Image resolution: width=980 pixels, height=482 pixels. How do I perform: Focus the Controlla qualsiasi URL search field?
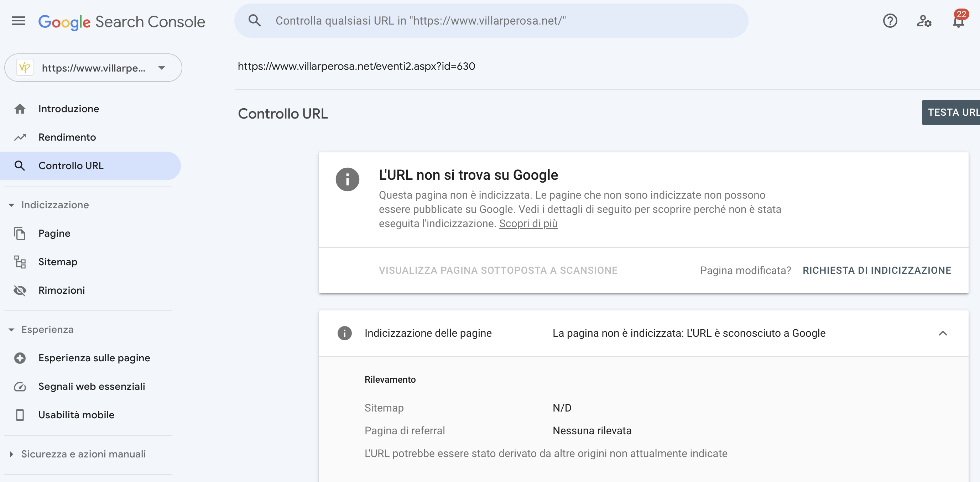point(491,21)
